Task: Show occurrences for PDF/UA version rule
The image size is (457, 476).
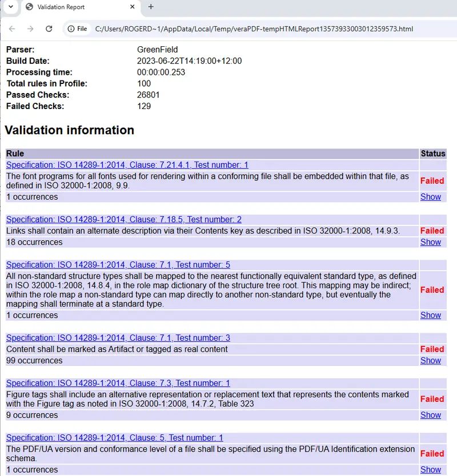Action: (431, 470)
